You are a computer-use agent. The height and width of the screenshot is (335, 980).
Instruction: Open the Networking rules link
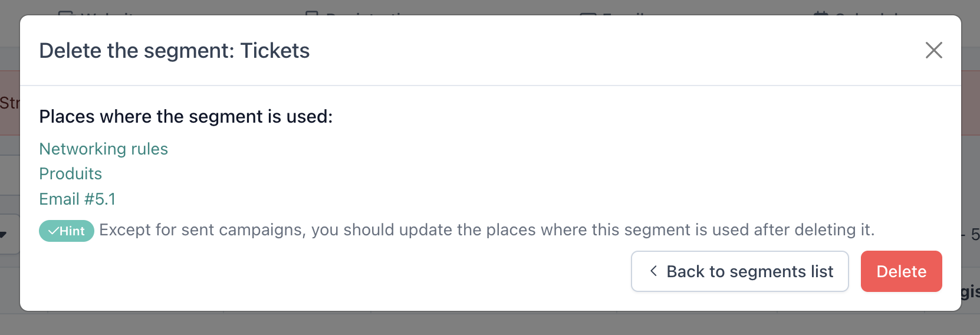point(104,149)
